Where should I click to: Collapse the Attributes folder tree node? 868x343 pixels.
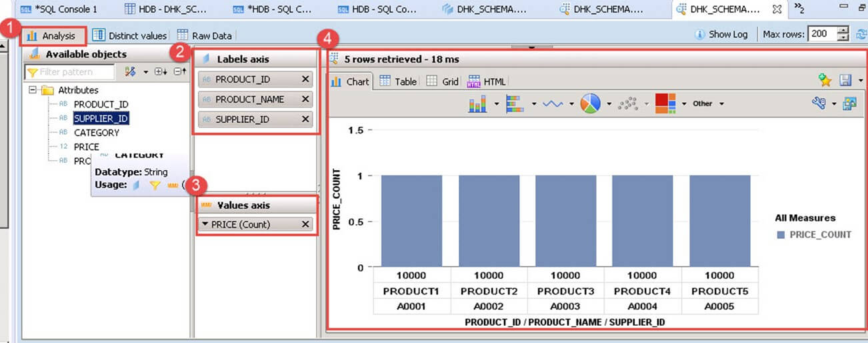(x=33, y=90)
